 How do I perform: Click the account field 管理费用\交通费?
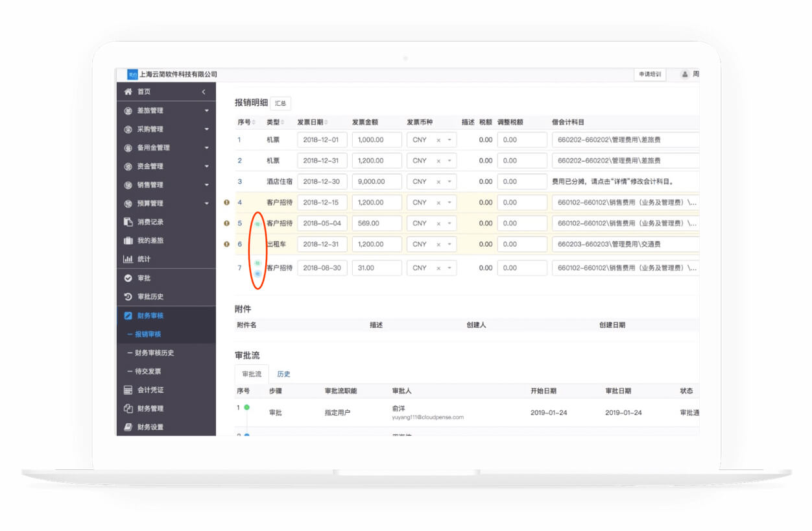[x=626, y=244]
